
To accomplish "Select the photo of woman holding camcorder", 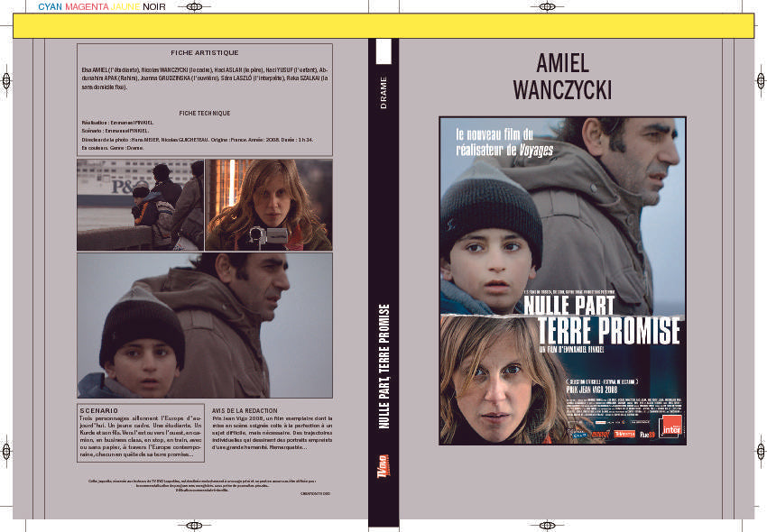I will [x=269, y=205].
